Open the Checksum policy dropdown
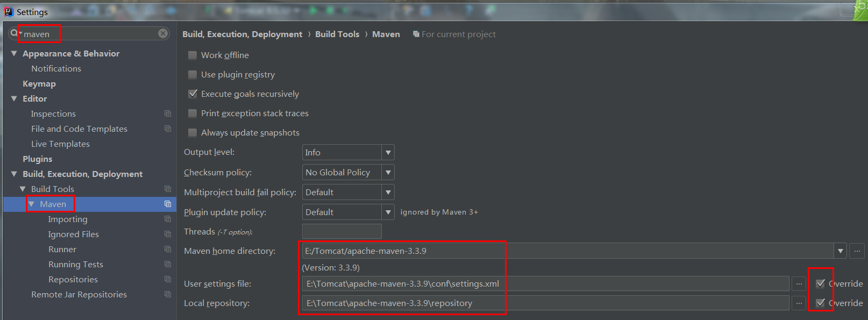Image resolution: width=868 pixels, height=320 pixels. [x=388, y=172]
